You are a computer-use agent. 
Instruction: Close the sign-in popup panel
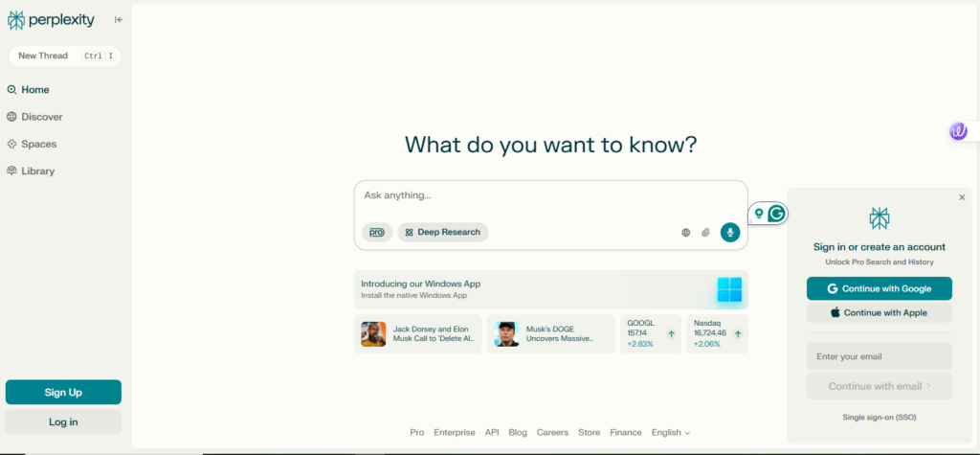pyautogui.click(x=962, y=197)
